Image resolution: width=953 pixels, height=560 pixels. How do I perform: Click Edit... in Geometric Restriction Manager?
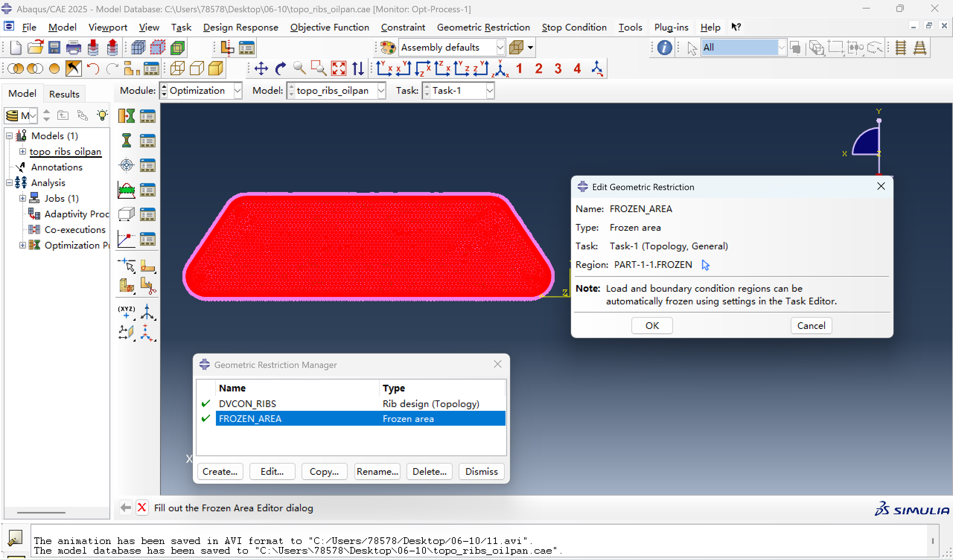coord(272,471)
